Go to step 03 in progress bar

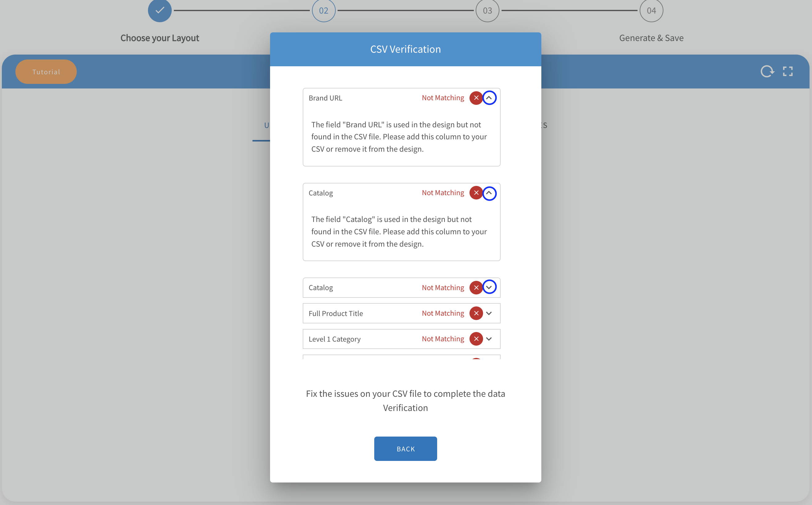[487, 10]
